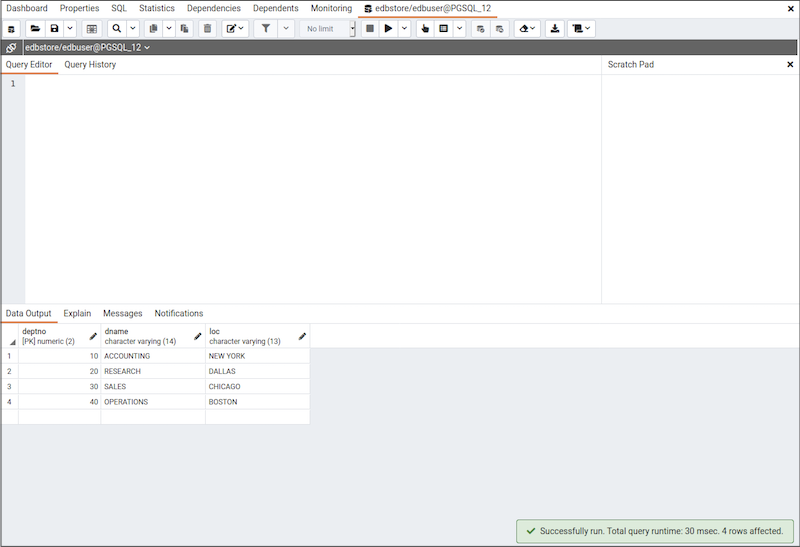Image resolution: width=800 pixels, height=547 pixels.
Task: Switch to the Dashboard tab
Action: (27, 8)
